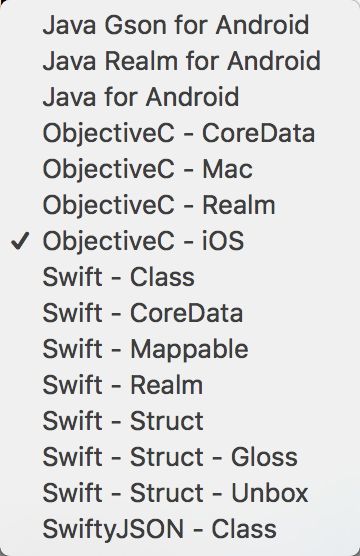360x556 pixels.
Task: Choose Swift - CoreData entry
Action: pos(180,313)
